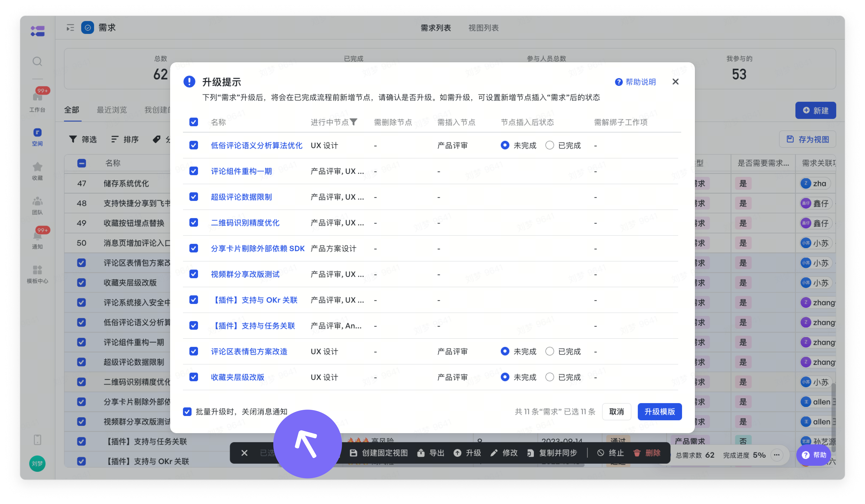The image size is (865, 504).
Task: Open the 低俗评论语义分析算法优化 link
Action: tap(256, 146)
